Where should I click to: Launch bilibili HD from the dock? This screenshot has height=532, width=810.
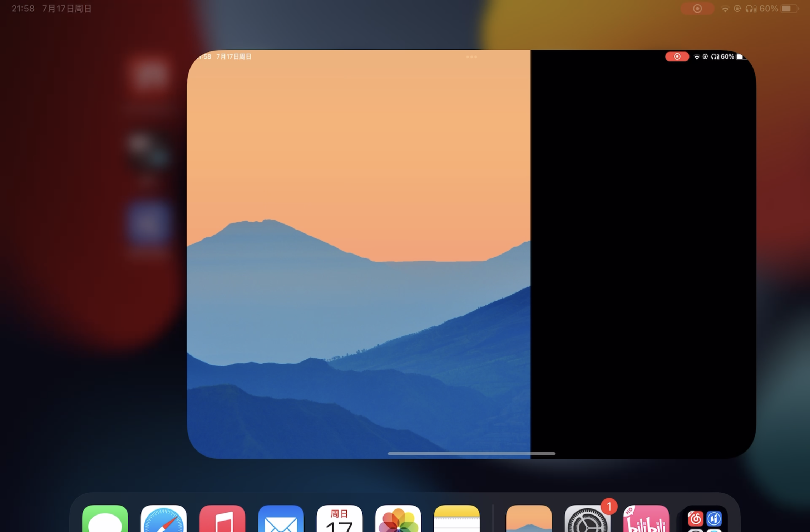tap(646, 519)
